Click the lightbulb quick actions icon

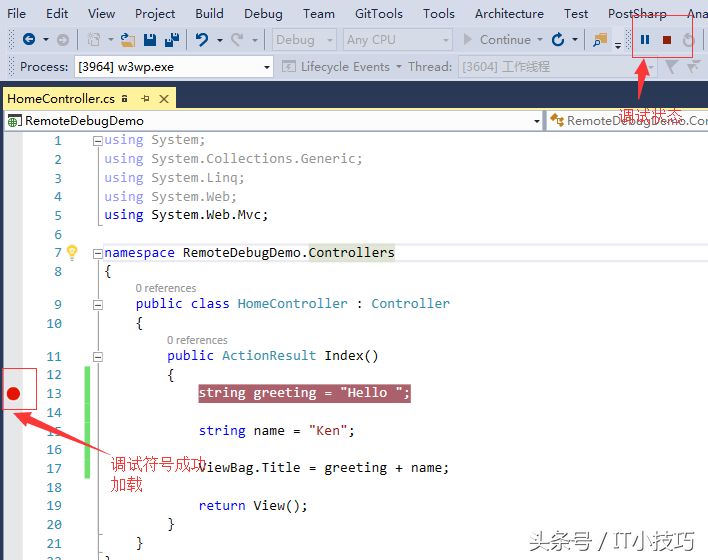tap(72, 252)
